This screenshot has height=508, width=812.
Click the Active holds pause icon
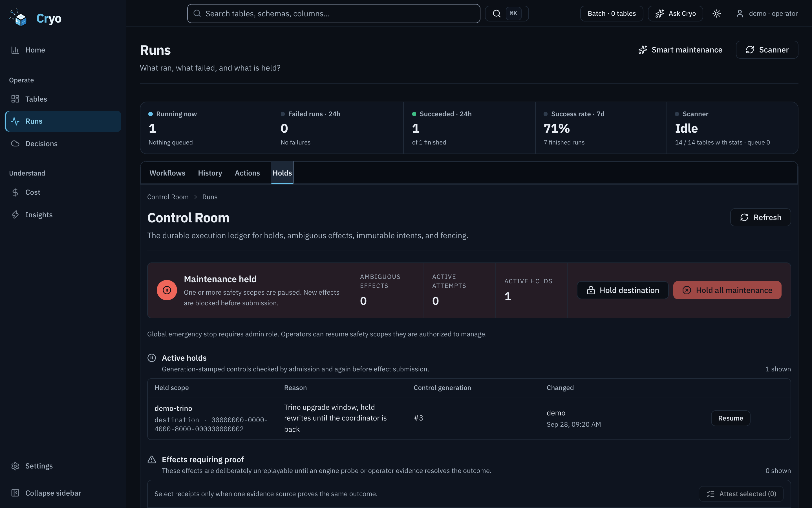152,358
